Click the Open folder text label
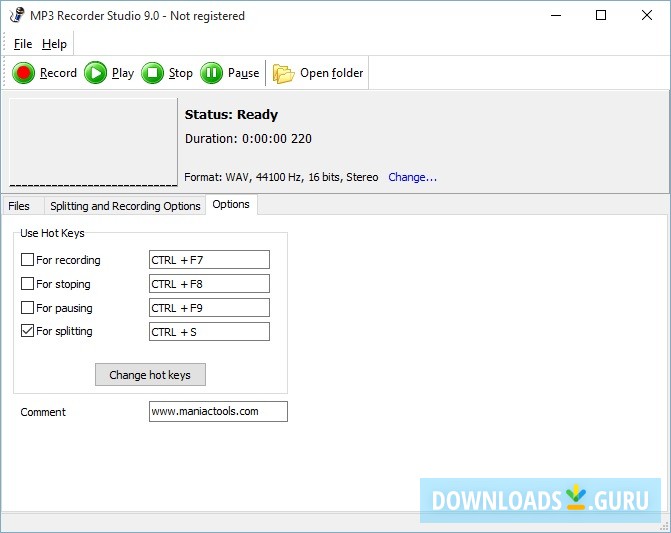This screenshot has height=533, width=671. coord(332,73)
